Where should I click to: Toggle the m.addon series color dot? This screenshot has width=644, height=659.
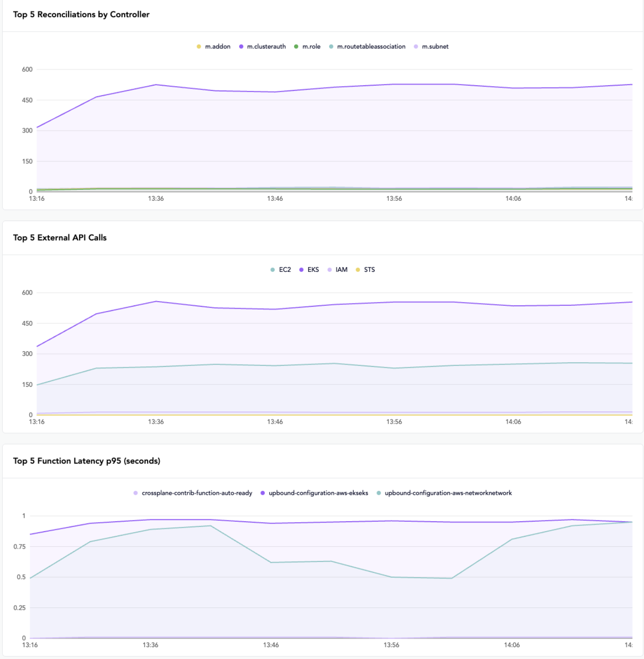[198, 46]
